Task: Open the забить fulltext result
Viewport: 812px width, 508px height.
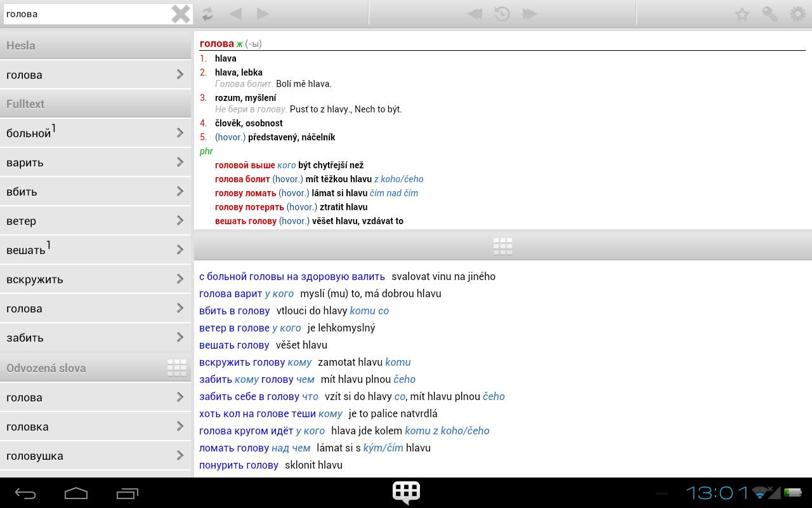Action: 95,337
